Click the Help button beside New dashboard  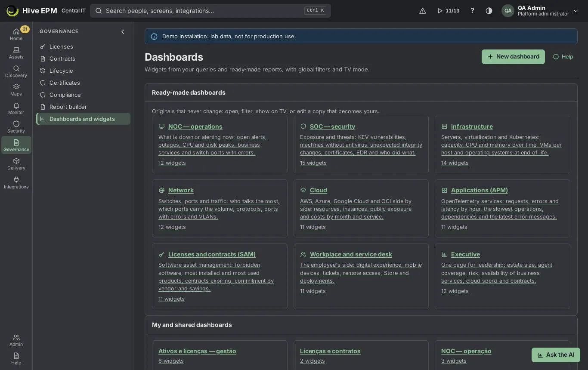[x=563, y=57]
